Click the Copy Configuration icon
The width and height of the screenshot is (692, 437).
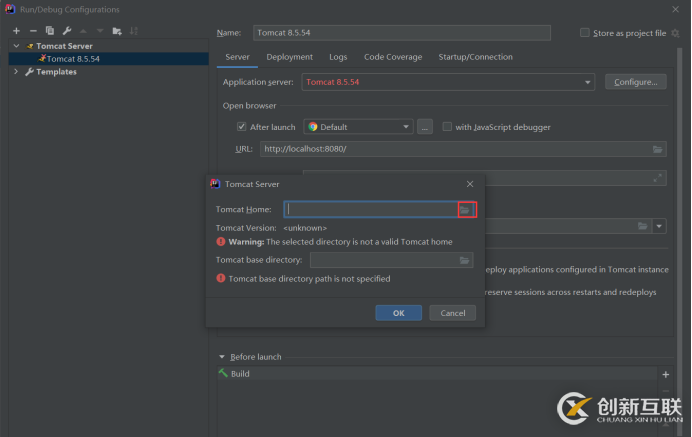[50, 31]
